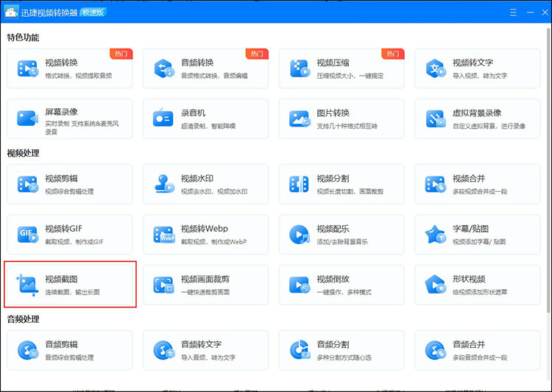Image resolution: width=552 pixels, height=392 pixels.
Task: Click the 视频转Webp title text
Action: click(x=204, y=229)
